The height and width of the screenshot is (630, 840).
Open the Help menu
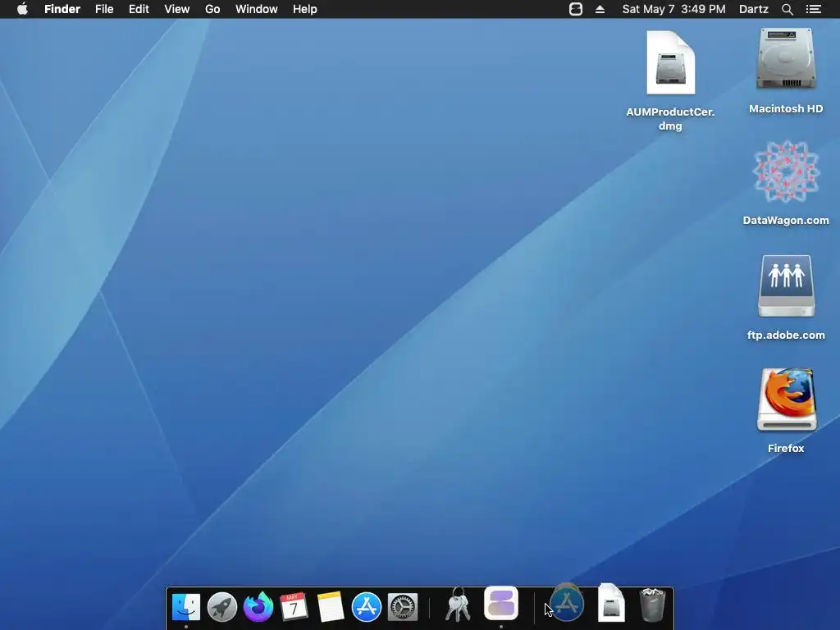(305, 9)
